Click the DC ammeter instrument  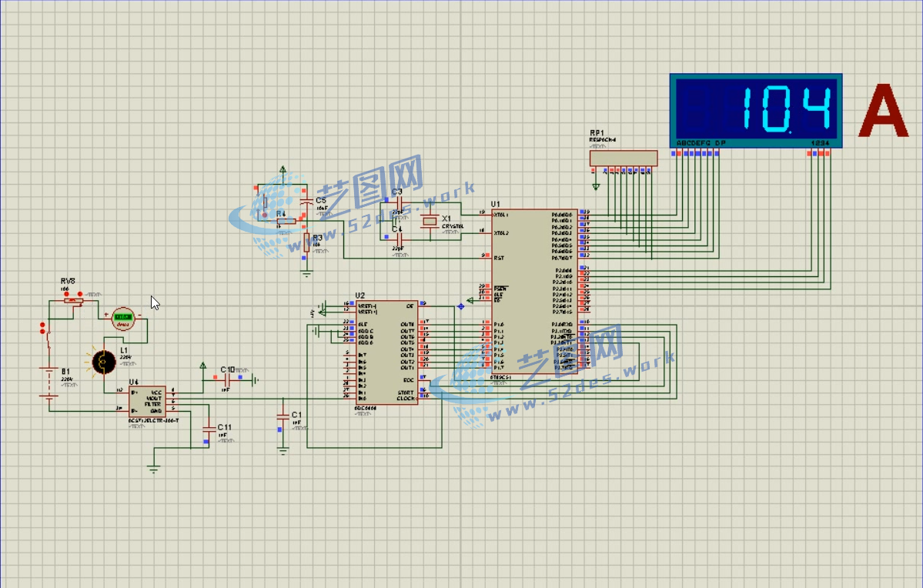123,319
